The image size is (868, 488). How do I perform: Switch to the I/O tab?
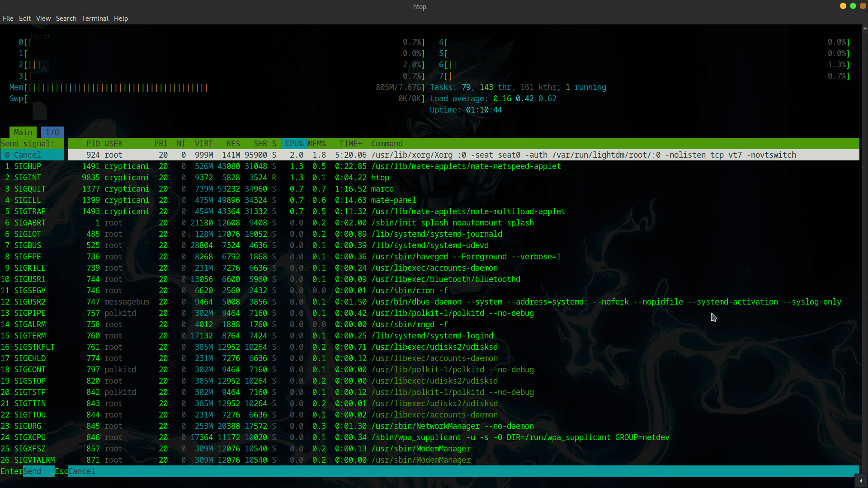(52, 132)
